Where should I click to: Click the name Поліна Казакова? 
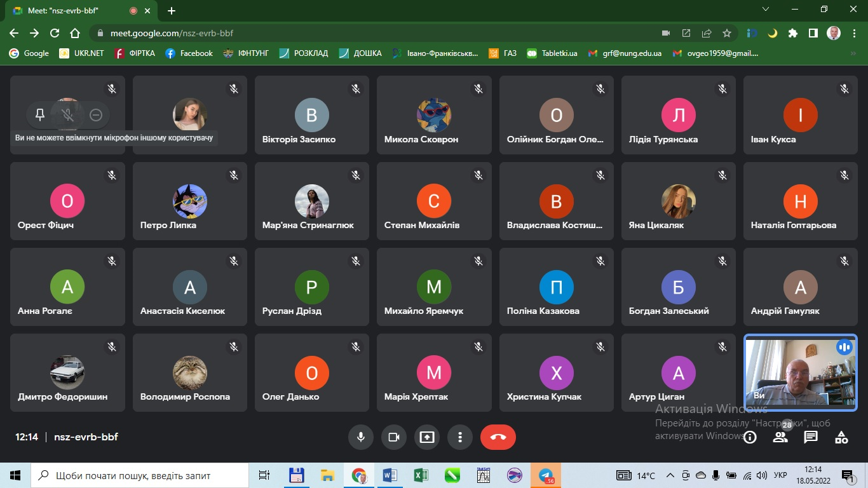point(543,311)
